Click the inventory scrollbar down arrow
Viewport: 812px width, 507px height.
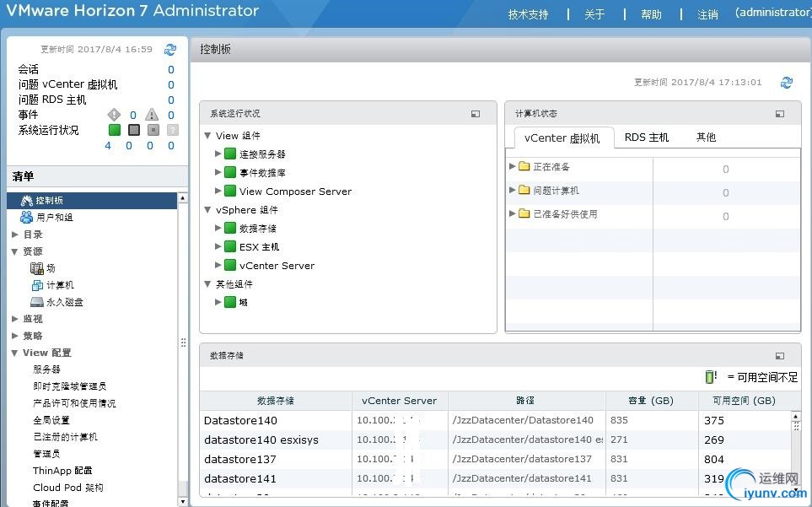pos(182,502)
